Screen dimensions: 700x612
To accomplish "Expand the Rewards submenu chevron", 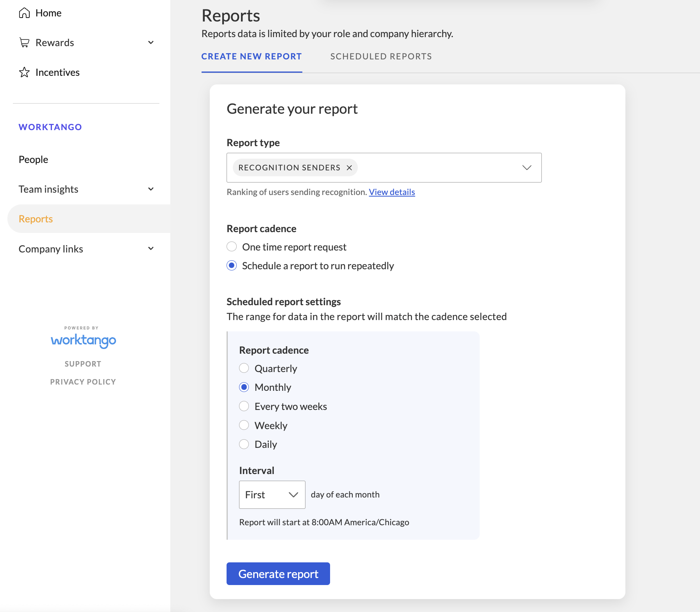I will point(151,43).
